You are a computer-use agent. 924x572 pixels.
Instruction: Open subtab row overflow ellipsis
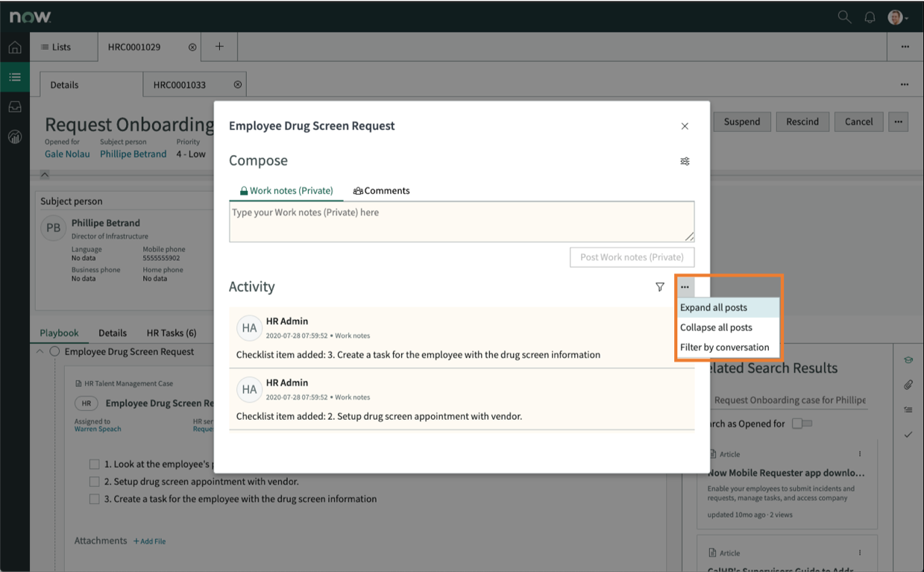(x=905, y=84)
